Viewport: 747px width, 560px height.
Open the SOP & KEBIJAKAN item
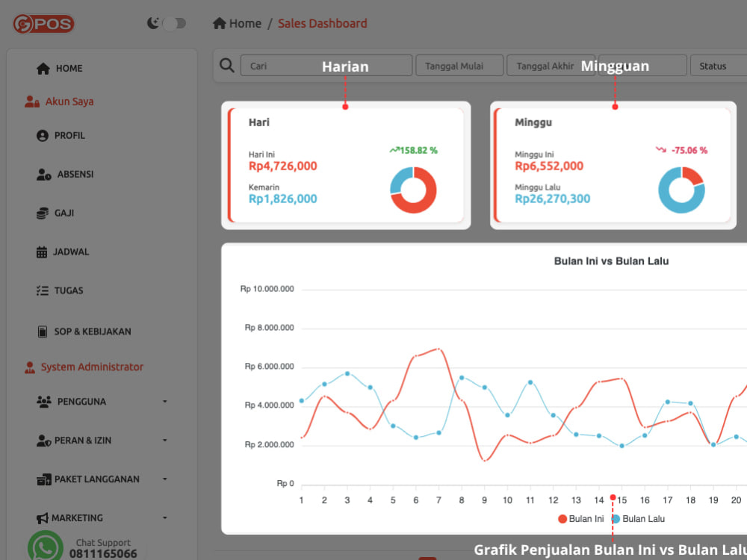(93, 332)
